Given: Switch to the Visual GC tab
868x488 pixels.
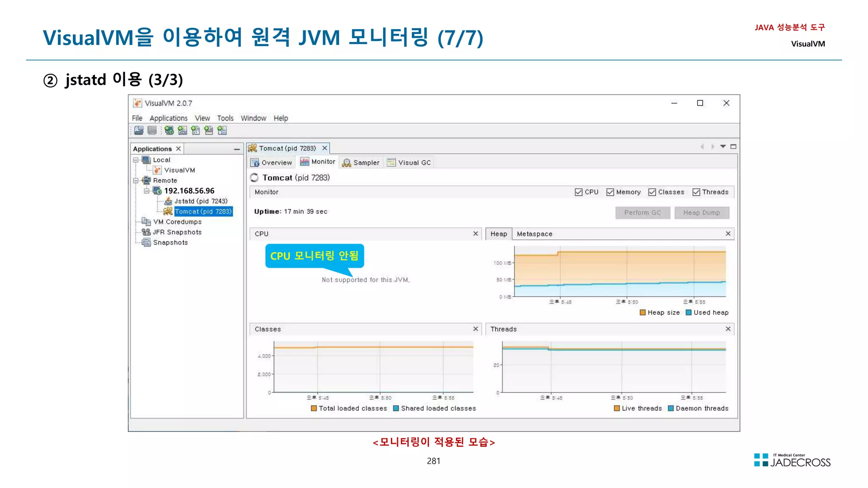Looking at the screenshot, I should coord(409,163).
